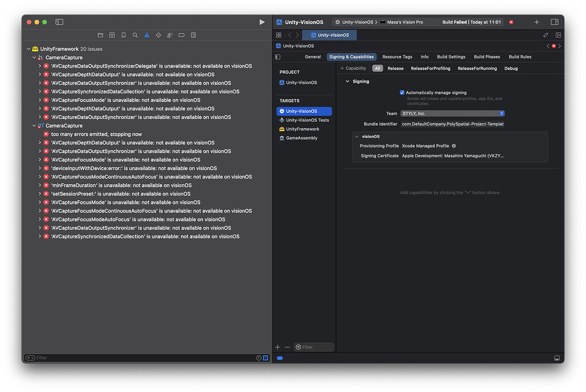Screen dimensions: 586x392
Task: Toggle Automatically manage signing checkbox
Action: [402, 93]
